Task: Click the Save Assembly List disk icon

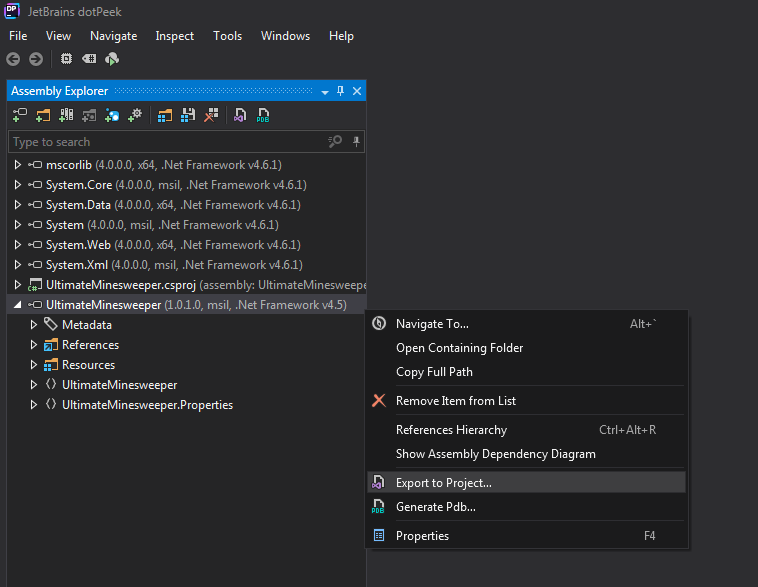Action: click(188, 115)
